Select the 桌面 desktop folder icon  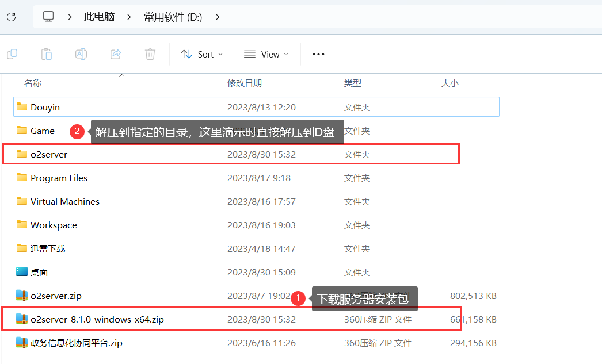pyautogui.click(x=22, y=272)
